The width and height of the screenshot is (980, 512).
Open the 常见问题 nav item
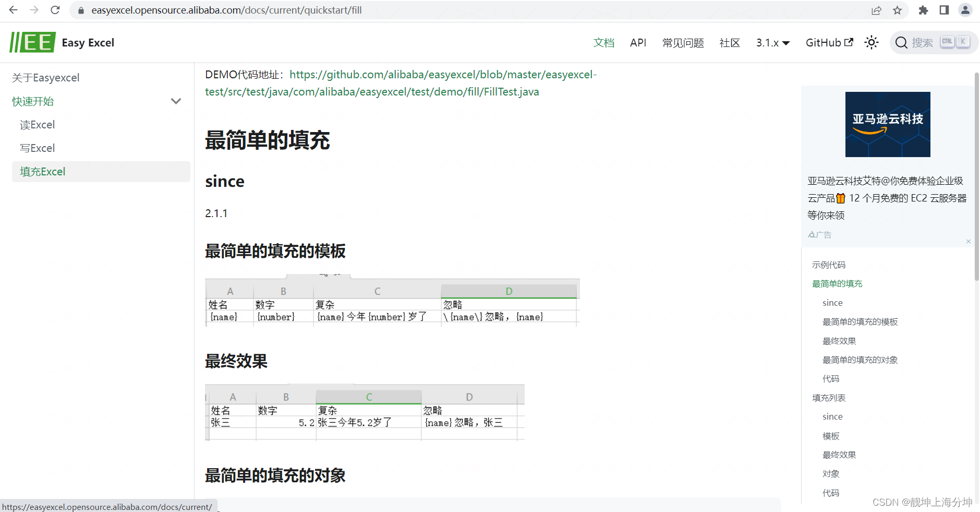point(683,43)
